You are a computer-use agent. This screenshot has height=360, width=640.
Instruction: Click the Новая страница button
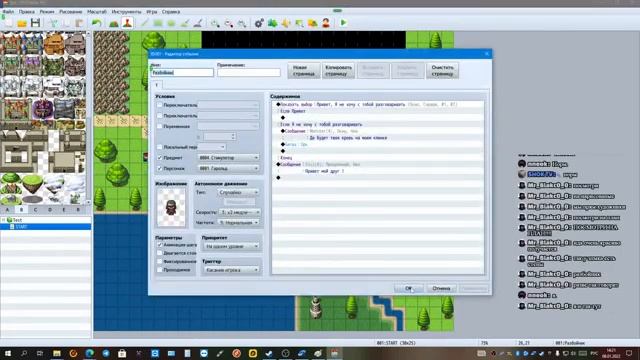[304, 71]
